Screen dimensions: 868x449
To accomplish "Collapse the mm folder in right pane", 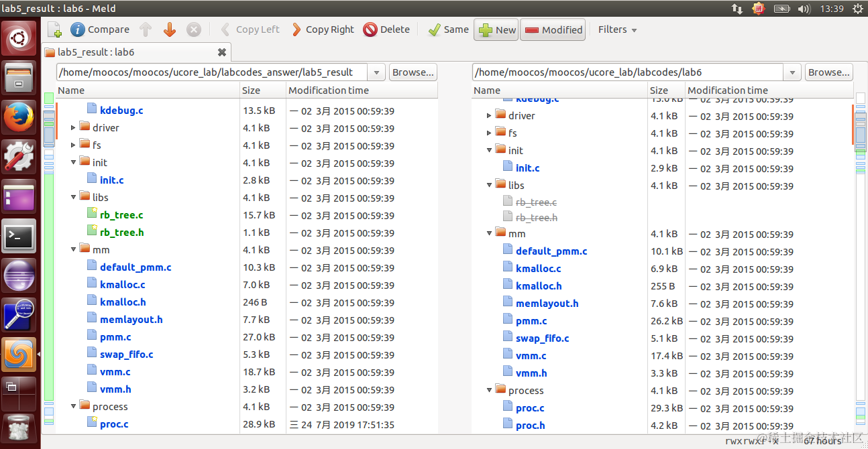I will point(489,233).
